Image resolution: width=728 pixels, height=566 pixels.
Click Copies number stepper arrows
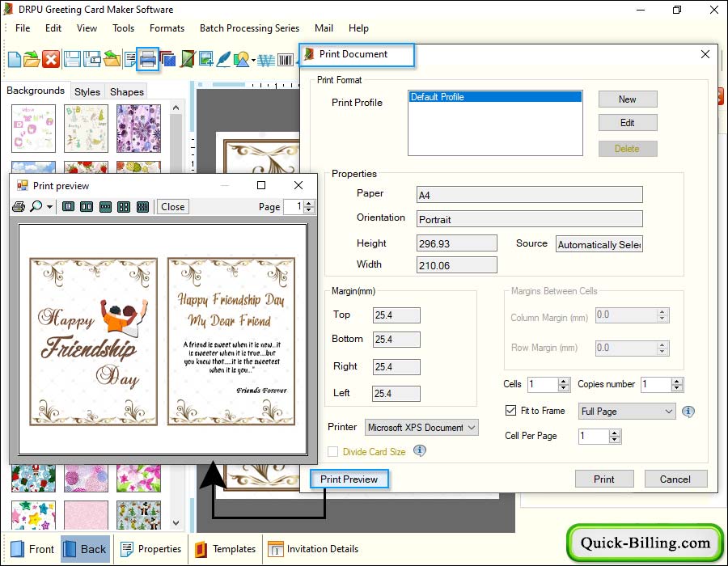(677, 384)
